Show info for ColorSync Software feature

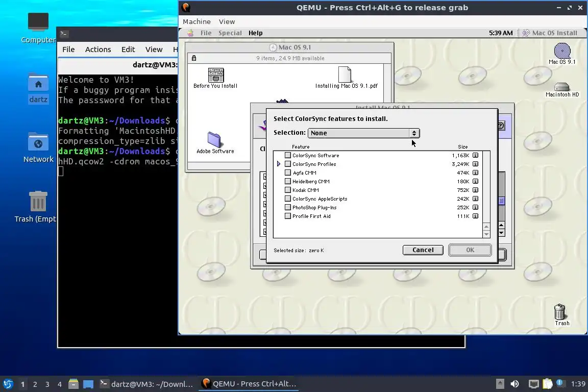pos(475,155)
